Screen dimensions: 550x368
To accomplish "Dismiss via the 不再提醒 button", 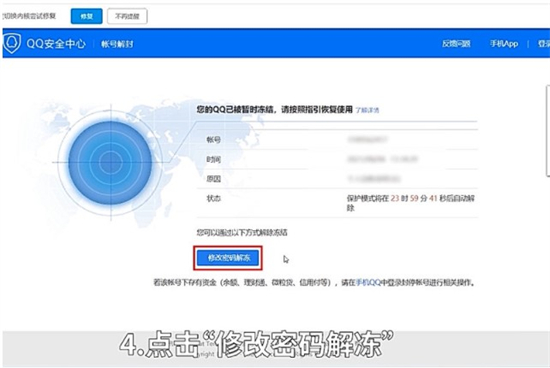I will (127, 16).
